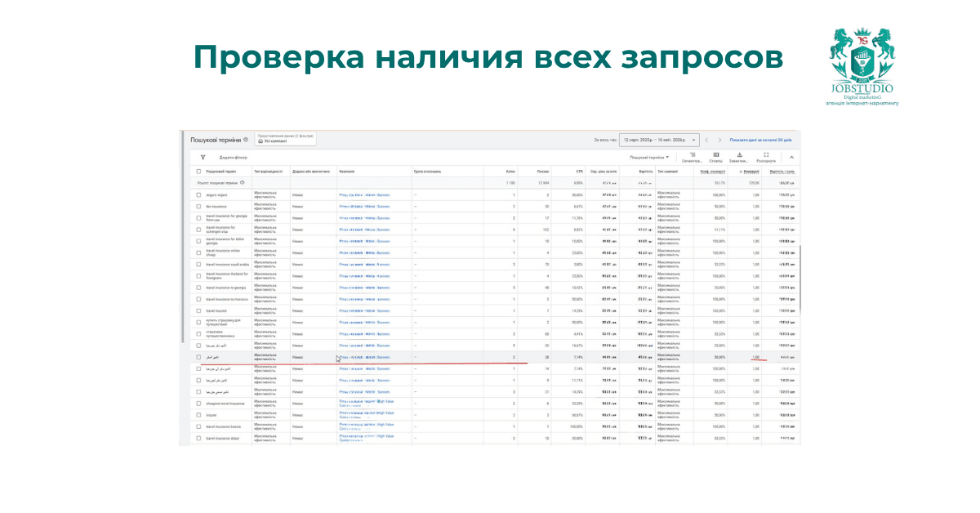This screenshot has width=980, height=513.
Task: Click the slide title Проверка наличия всех запросов
Action: 488,59
